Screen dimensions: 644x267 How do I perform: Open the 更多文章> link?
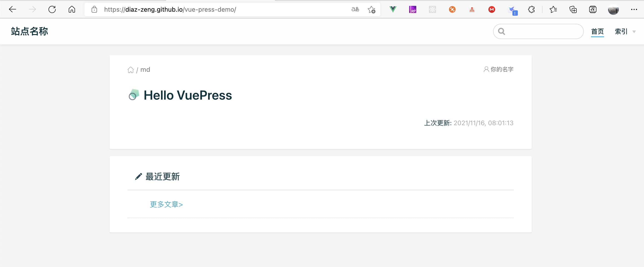click(x=166, y=204)
